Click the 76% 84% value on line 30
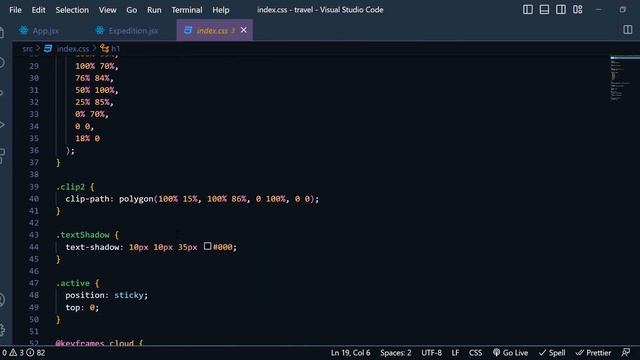The width and height of the screenshot is (640, 360). point(94,78)
